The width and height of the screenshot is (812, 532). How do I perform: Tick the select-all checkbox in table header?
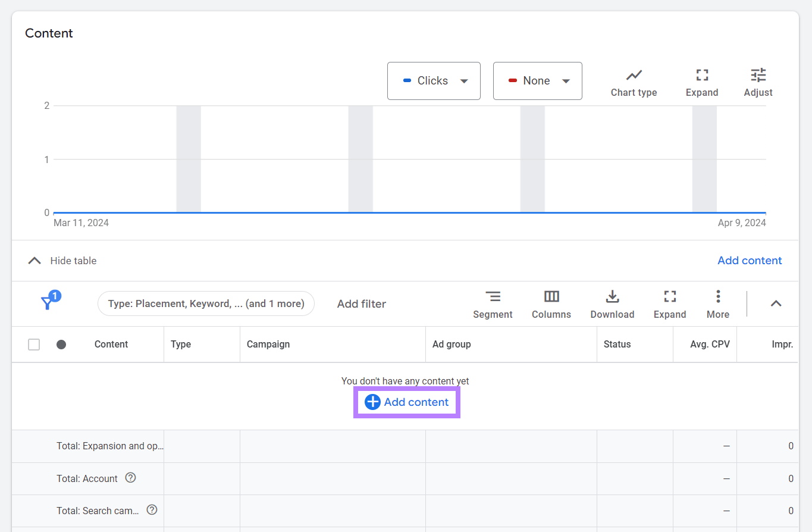pos(34,345)
